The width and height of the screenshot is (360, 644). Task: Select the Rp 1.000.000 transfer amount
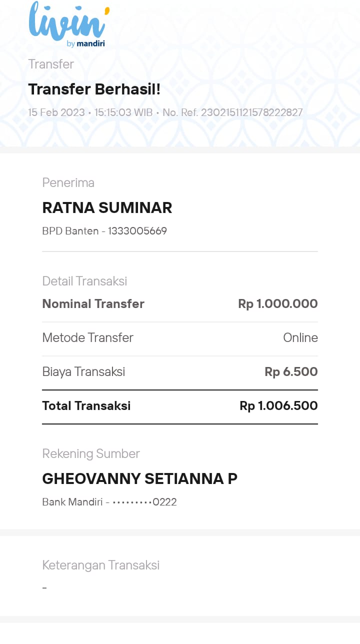278,304
